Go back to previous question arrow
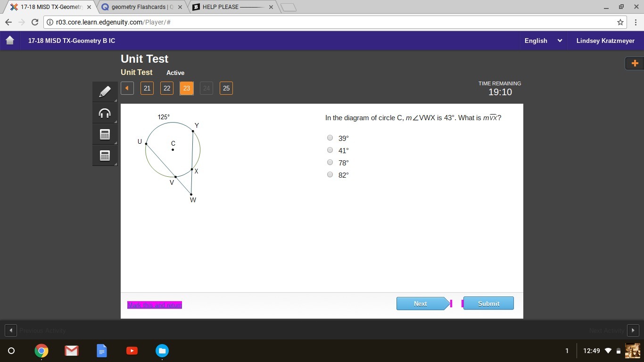The width and height of the screenshot is (644, 362). point(127,88)
